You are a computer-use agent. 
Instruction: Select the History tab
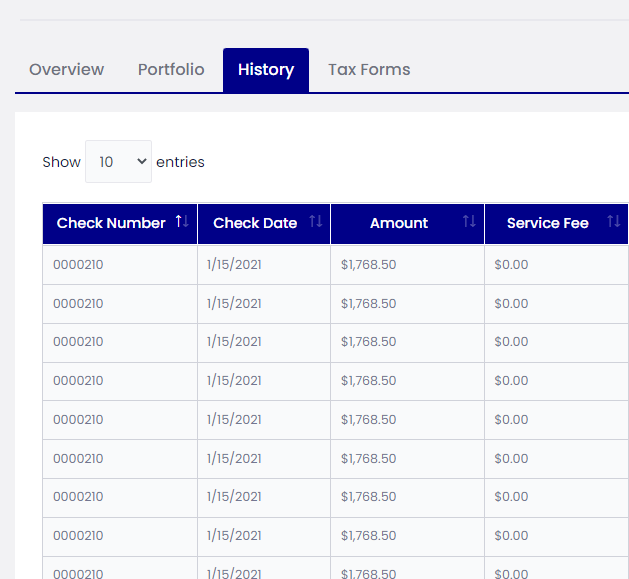click(266, 70)
